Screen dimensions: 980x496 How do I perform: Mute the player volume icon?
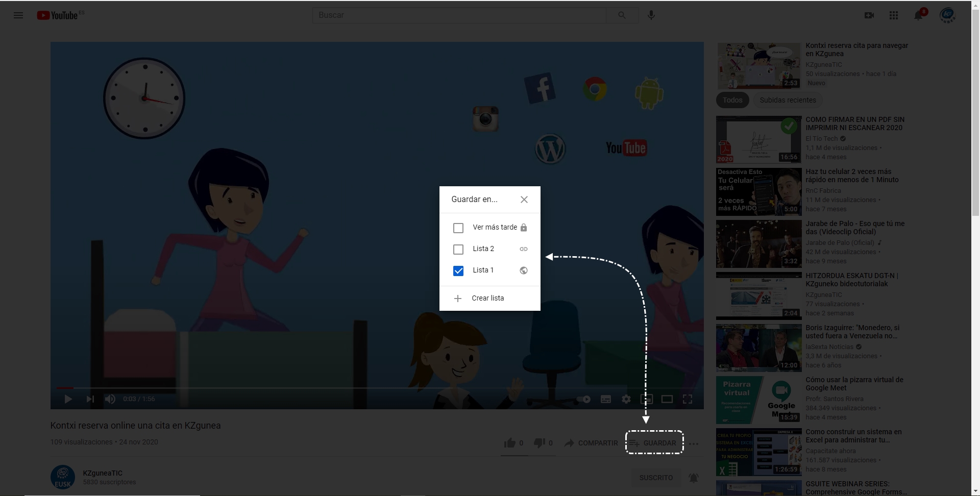[x=110, y=399]
